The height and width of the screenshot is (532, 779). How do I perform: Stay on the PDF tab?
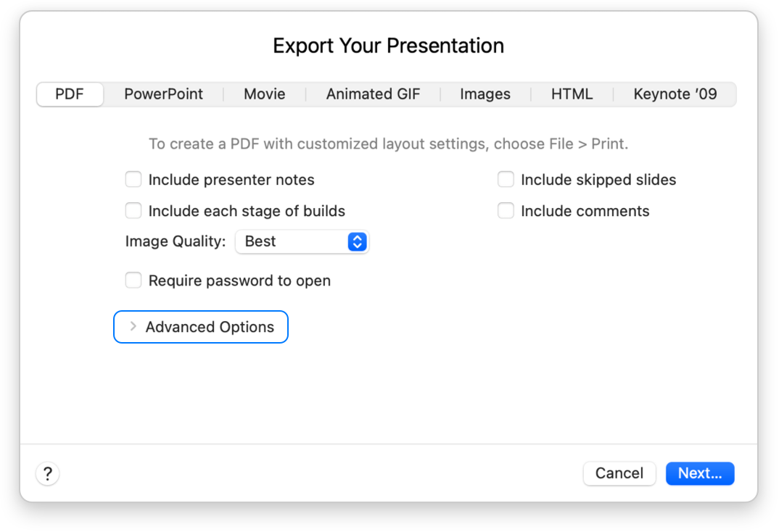(70, 93)
